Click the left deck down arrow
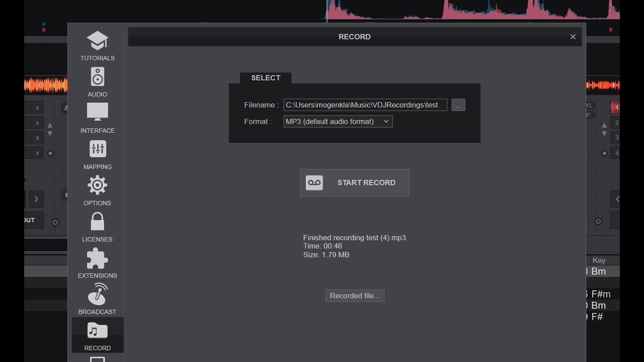Screen dimensions: 644x362 [50, 134]
